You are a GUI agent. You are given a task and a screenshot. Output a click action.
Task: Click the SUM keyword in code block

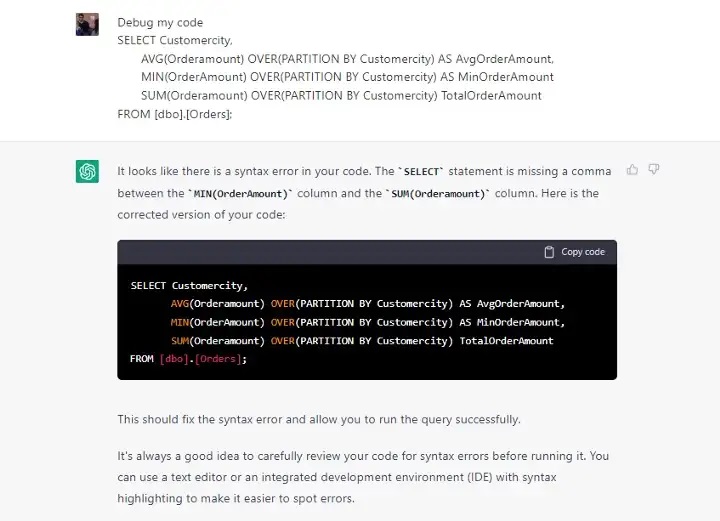(x=180, y=341)
